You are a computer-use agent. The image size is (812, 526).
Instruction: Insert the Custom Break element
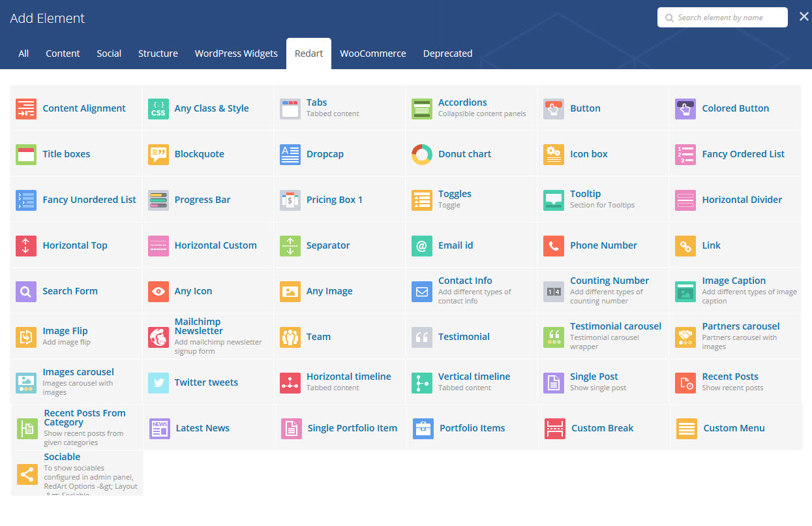(605, 429)
